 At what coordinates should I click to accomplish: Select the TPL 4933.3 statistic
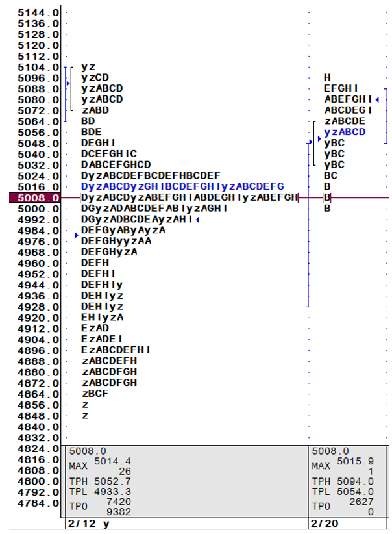[99, 492]
